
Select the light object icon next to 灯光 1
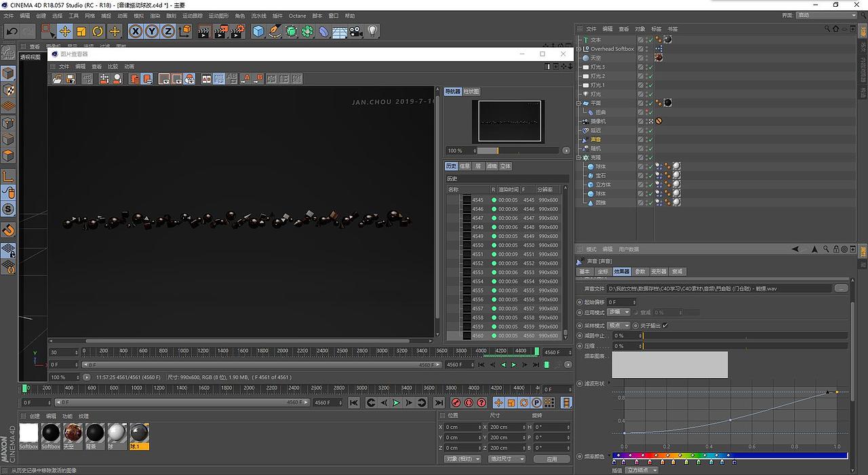585,84
